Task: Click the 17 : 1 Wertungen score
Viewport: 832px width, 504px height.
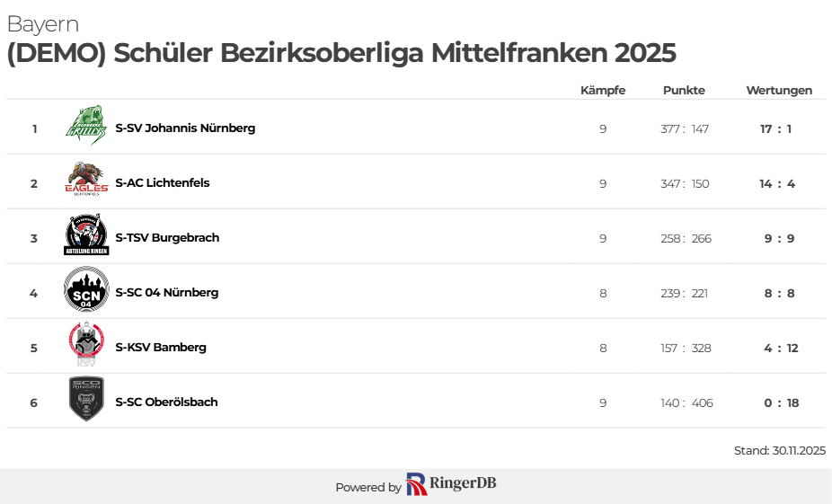Action: point(775,128)
